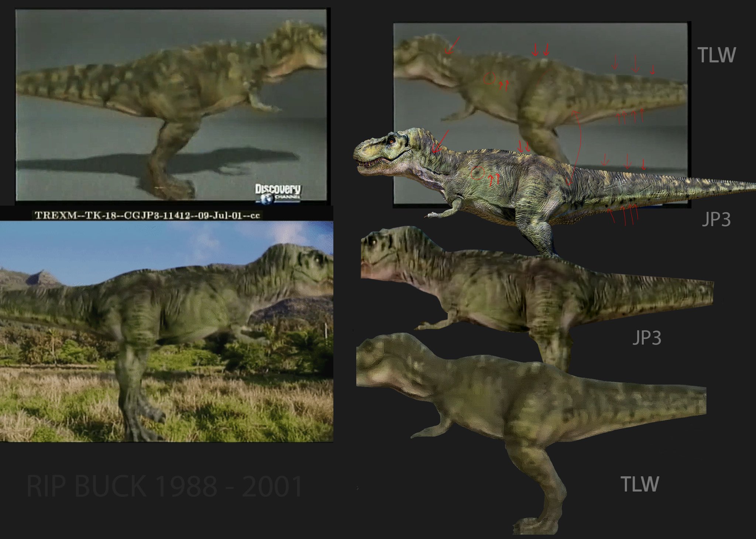The width and height of the screenshot is (756, 539).
Task: Click the faded RIP BUCK 1988 - 2001 text
Action: [164, 487]
